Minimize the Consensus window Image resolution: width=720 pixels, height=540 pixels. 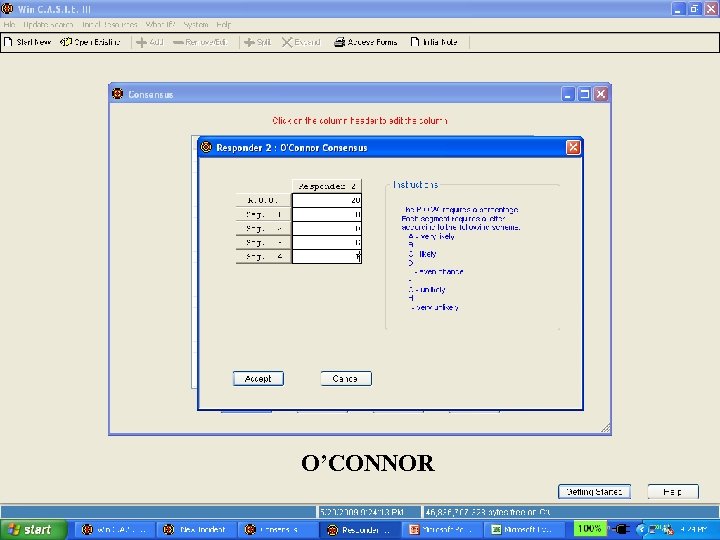click(x=568, y=94)
